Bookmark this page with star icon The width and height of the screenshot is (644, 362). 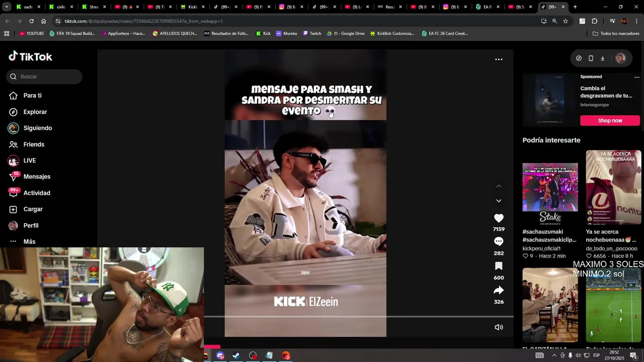tap(566, 21)
